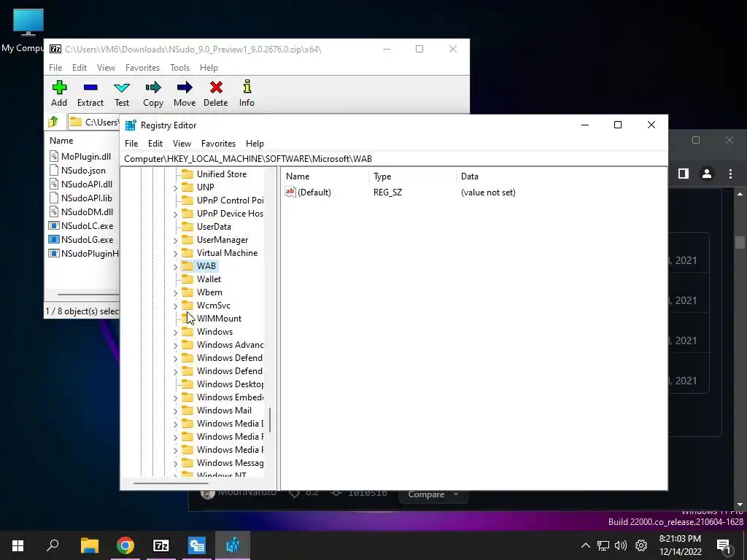Click the Extract icon in 7-Zip

(x=90, y=93)
